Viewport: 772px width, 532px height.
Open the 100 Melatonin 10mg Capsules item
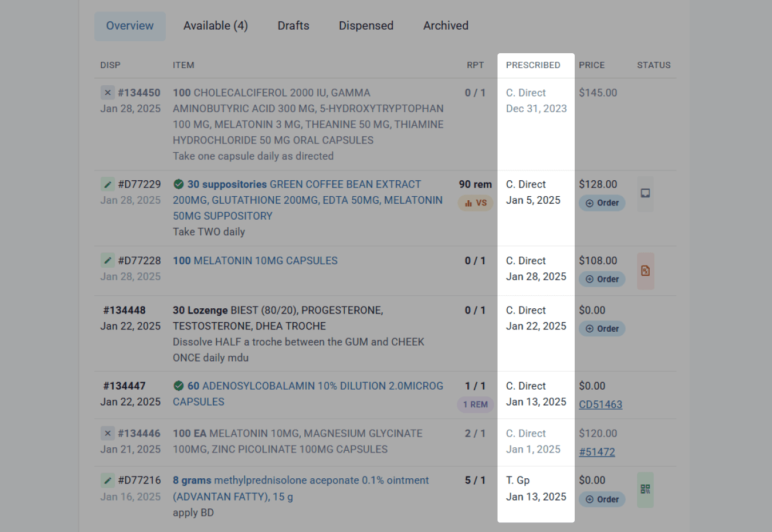click(x=255, y=260)
